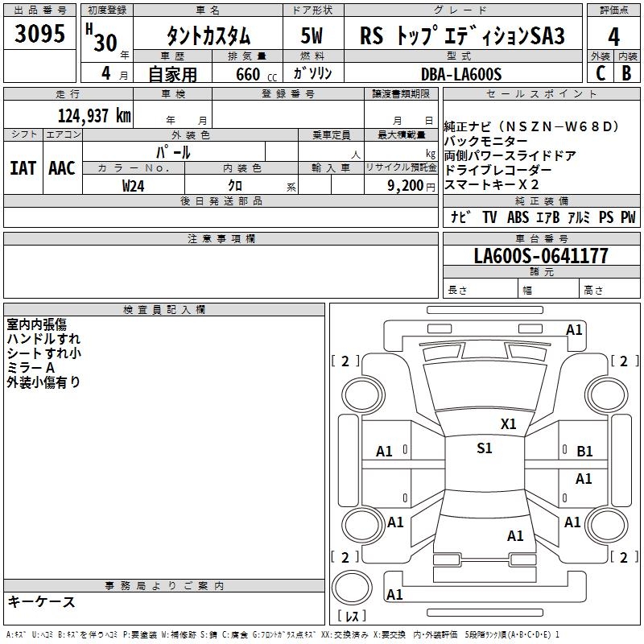Click the displacement value 660 cc
Viewport: 644px width, 644px height.
[x=256, y=74]
